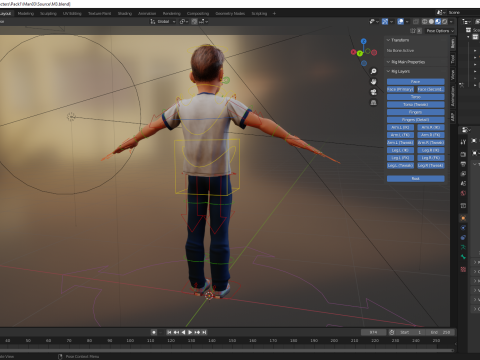The image size is (480, 360).
Task: Switch to the Geometry Nodes workspace tab
Action: click(x=230, y=14)
